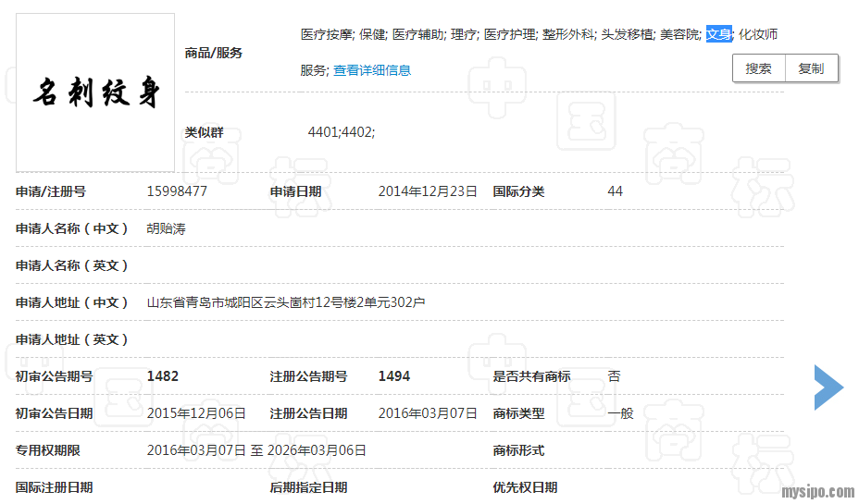This screenshot has width=859, height=504.
Task: Select the applicant name 胡贻涛
Action: [x=166, y=228]
